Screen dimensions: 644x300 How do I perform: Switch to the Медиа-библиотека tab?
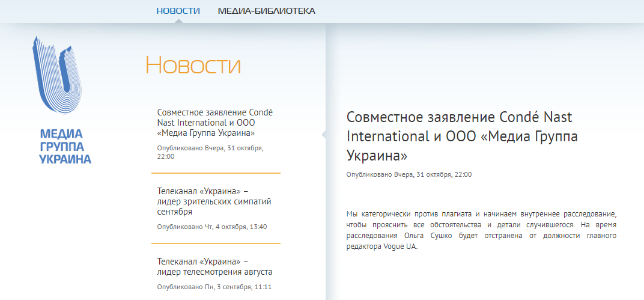coord(266,11)
